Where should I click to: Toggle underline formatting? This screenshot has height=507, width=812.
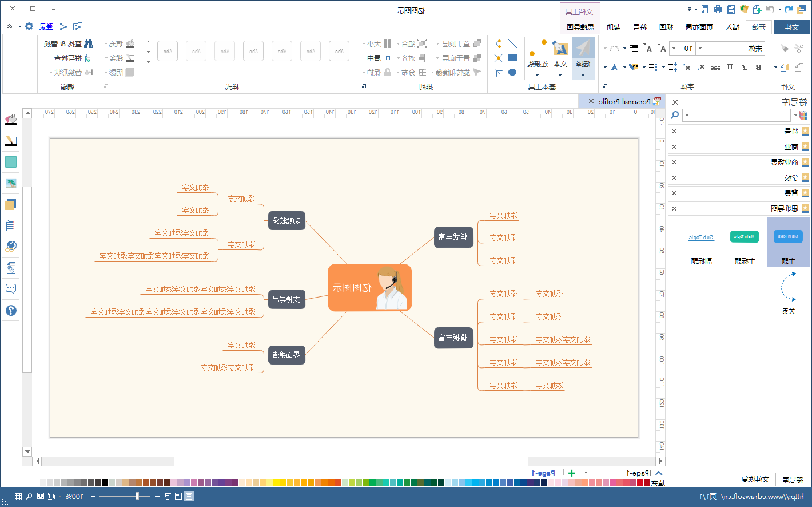pyautogui.click(x=730, y=67)
